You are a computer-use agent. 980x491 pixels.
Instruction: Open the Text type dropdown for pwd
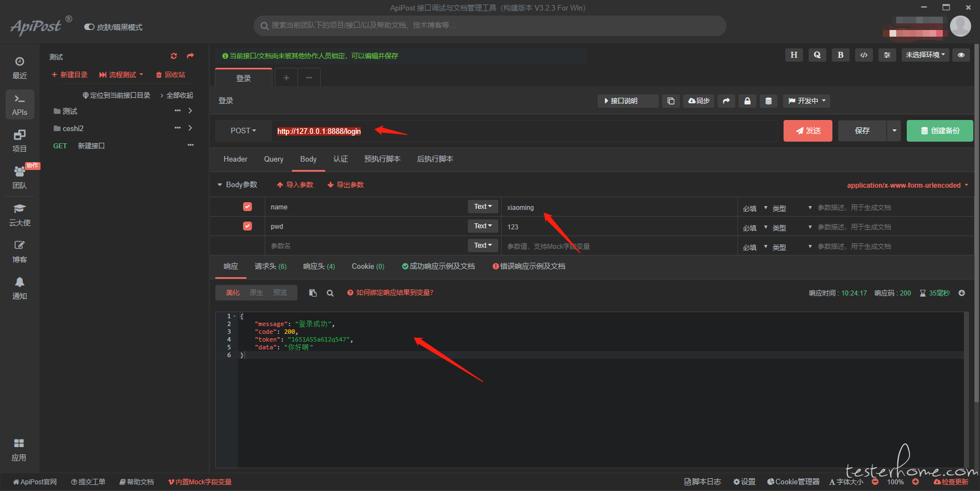point(483,226)
